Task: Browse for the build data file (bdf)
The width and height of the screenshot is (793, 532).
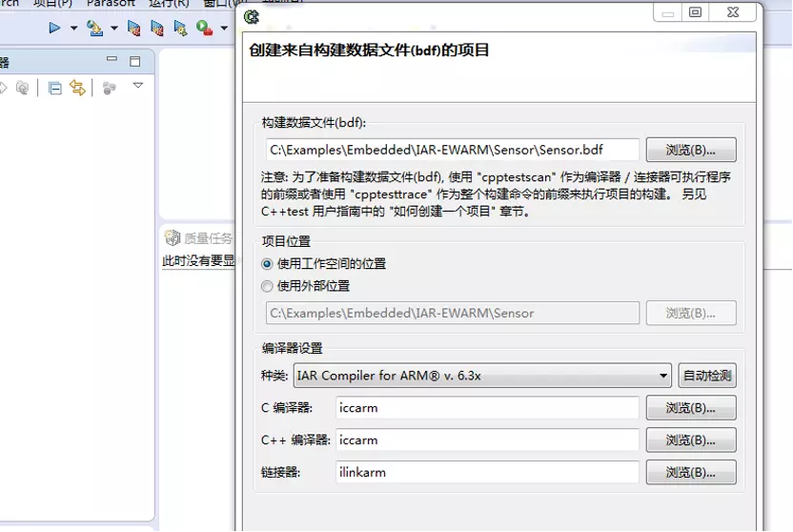Action: [x=691, y=151]
